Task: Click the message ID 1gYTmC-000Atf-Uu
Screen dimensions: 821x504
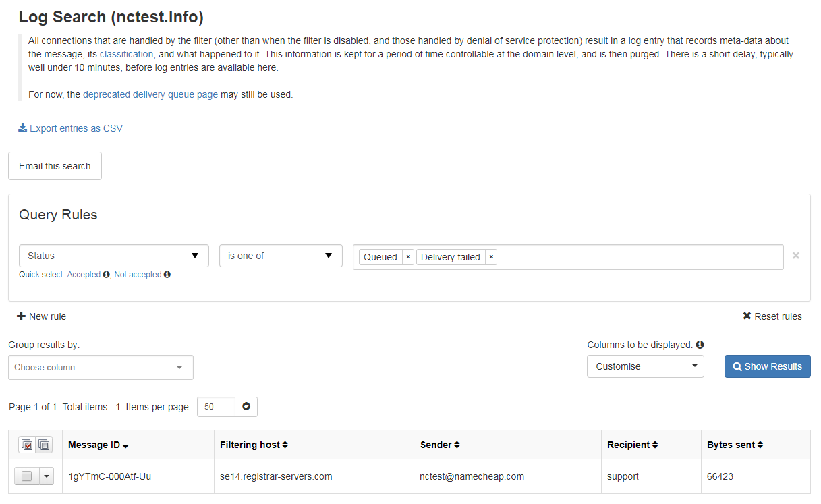Action: tap(110, 476)
